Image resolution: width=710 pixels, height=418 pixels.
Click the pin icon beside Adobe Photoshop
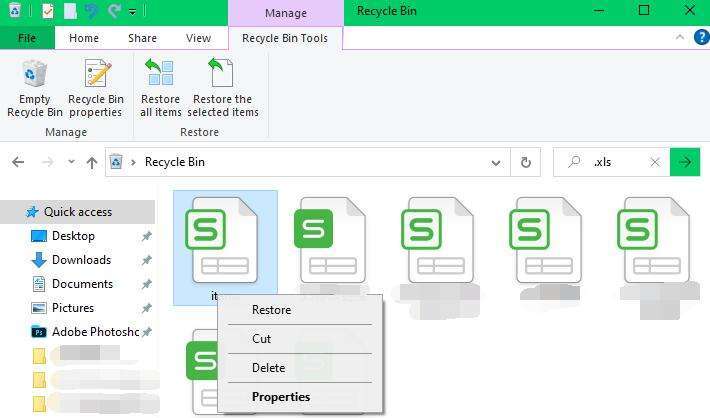147,332
